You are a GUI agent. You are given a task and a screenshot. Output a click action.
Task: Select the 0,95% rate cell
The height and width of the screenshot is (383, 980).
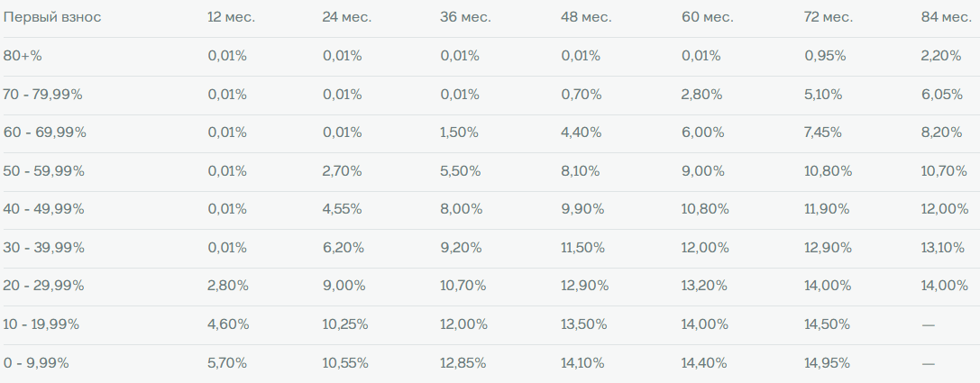pyautogui.click(x=824, y=56)
